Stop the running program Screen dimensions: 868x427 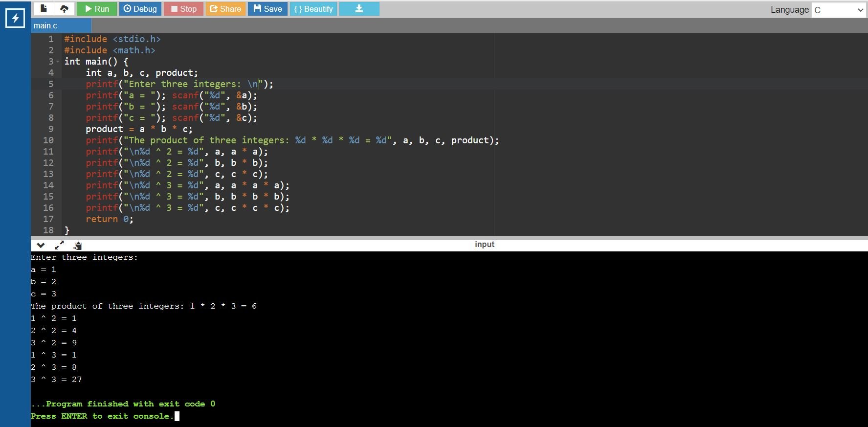183,9
